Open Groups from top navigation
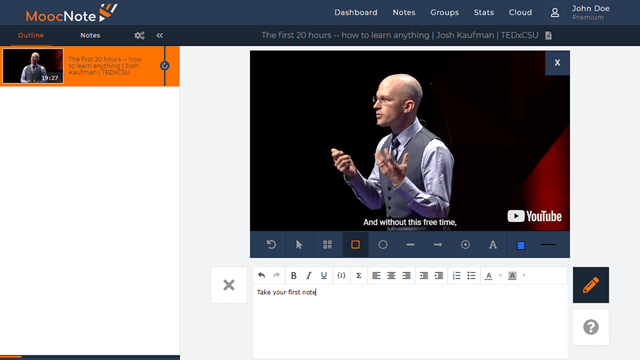Screen dimensions: 640x360 (444, 12)
